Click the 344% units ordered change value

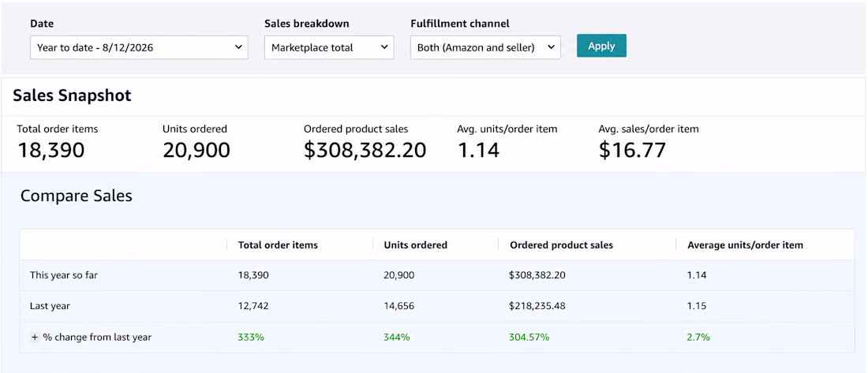pos(397,337)
